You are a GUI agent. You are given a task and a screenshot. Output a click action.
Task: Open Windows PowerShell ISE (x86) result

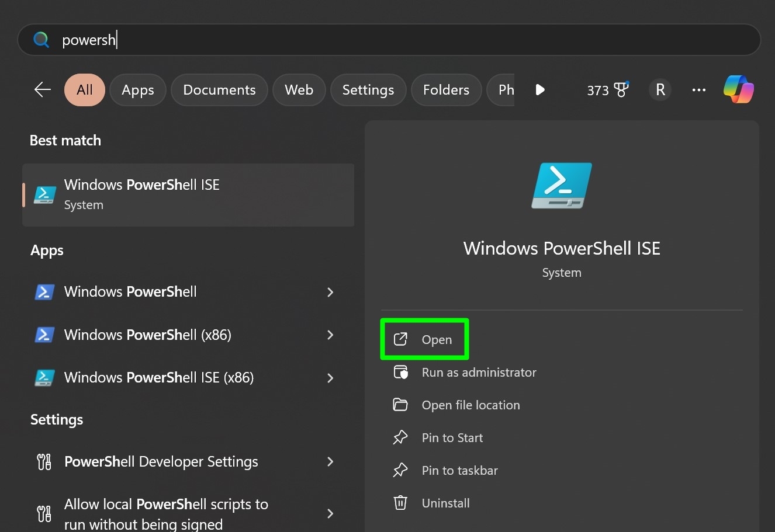188,377
